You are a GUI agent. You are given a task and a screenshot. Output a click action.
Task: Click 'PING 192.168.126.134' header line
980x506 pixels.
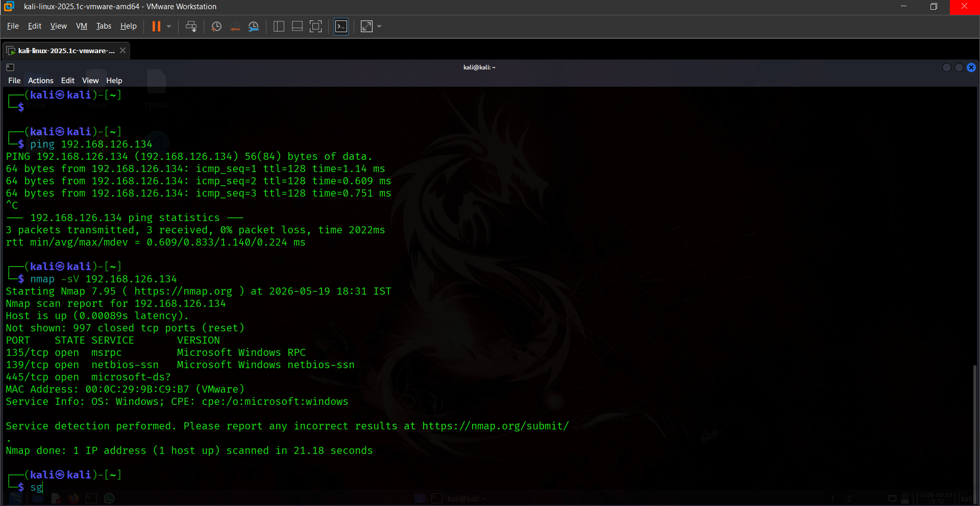coord(189,157)
